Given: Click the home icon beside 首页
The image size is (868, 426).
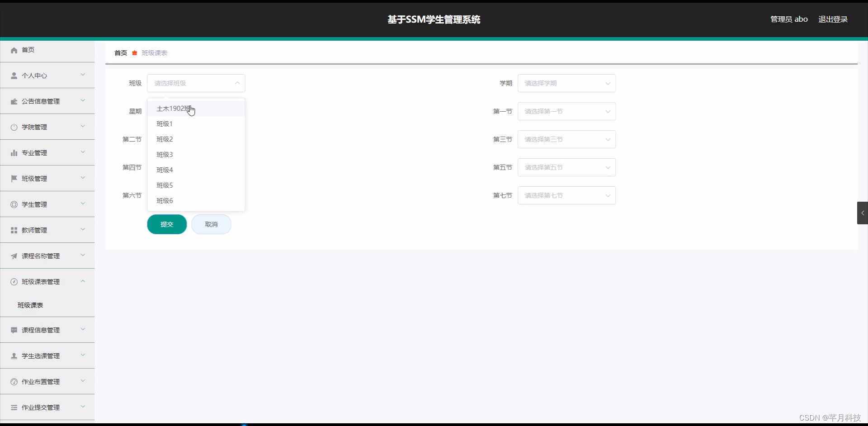Looking at the screenshot, I should pos(14,50).
